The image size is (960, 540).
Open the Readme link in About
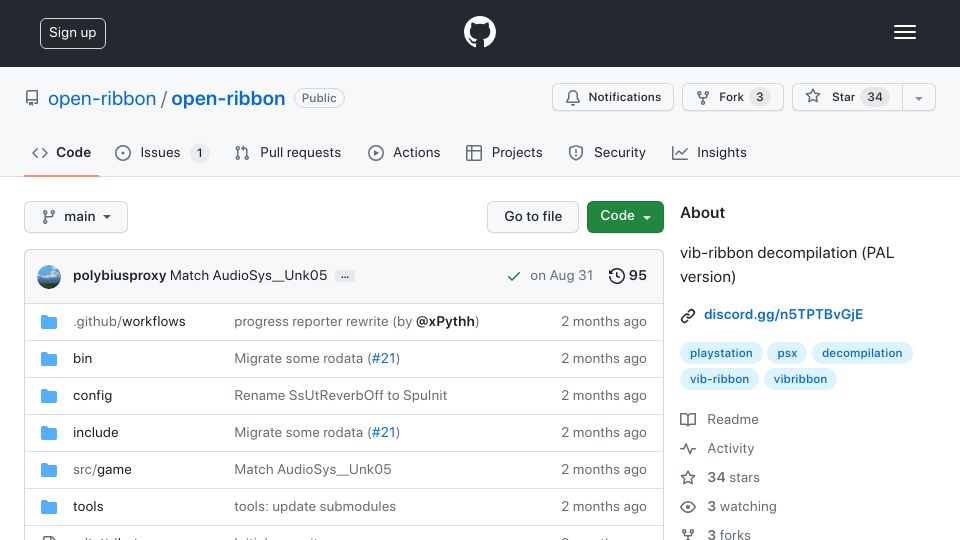click(x=733, y=419)
